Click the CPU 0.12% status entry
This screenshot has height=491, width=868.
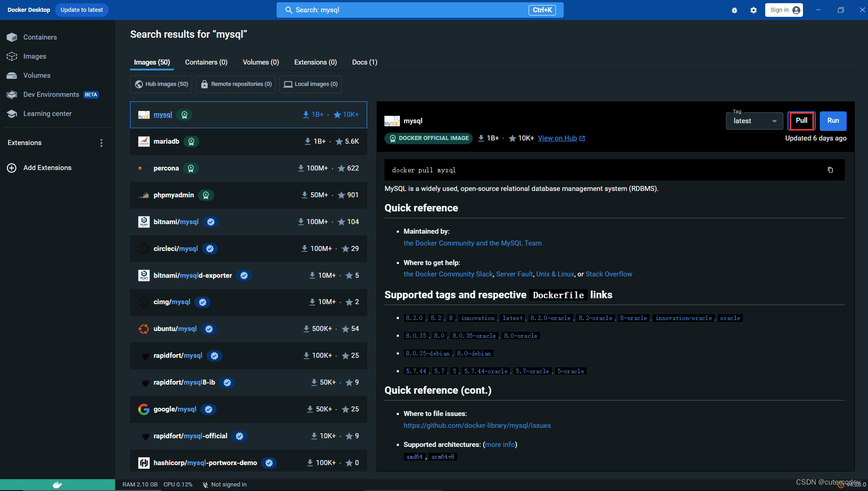[x=178, y=485]
